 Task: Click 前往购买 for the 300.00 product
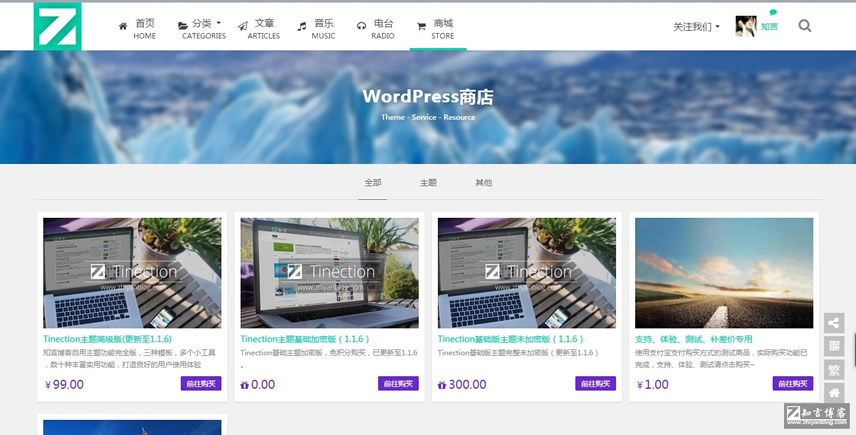coord(596,383)
